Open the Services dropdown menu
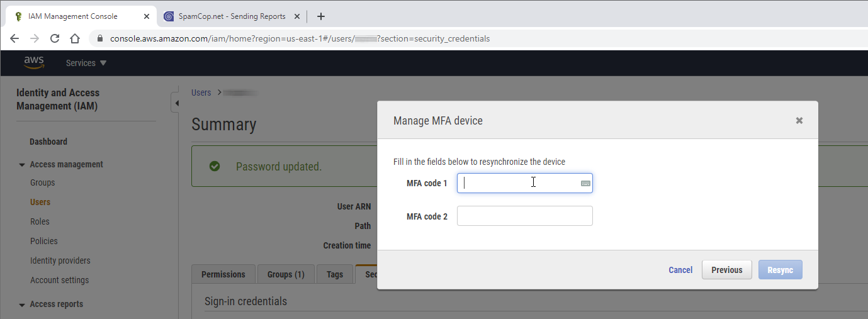The height and width of the screenshot is (319, 868). tap(86, 63)
